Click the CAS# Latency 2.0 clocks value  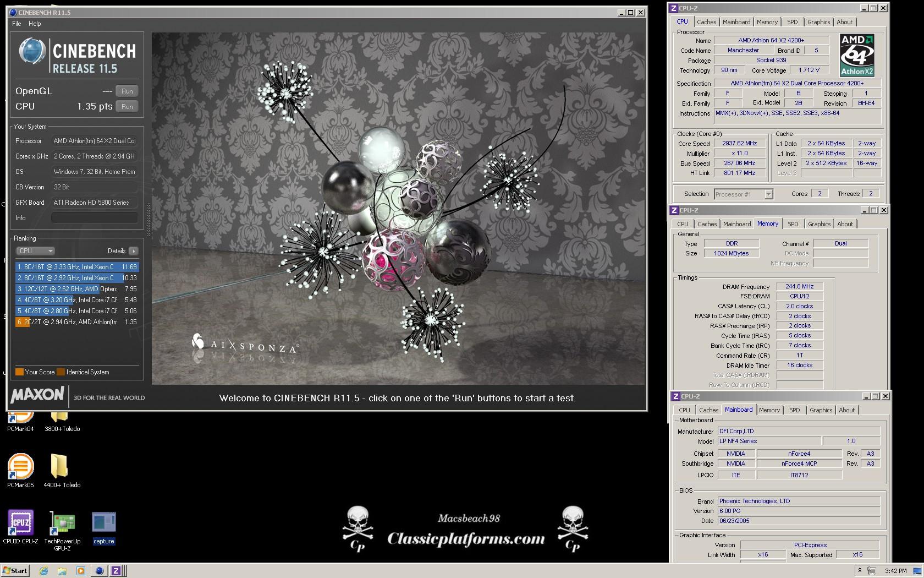(800, 306)
